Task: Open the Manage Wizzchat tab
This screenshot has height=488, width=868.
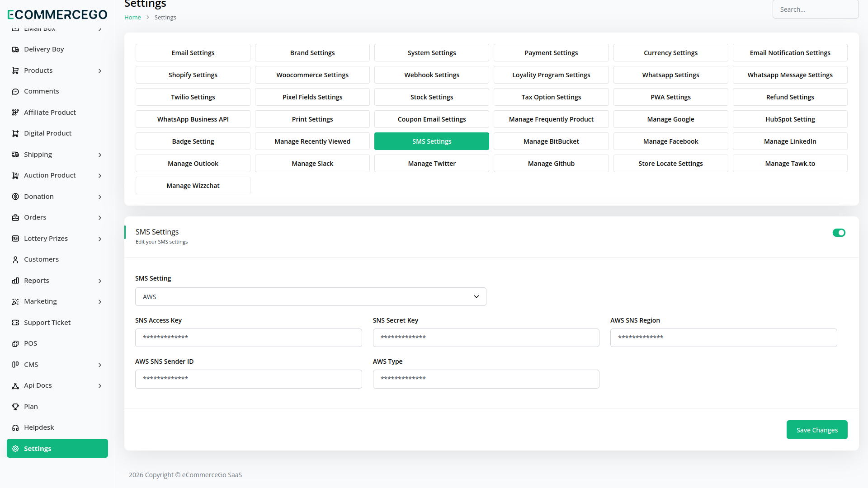Action: point(193,186)
